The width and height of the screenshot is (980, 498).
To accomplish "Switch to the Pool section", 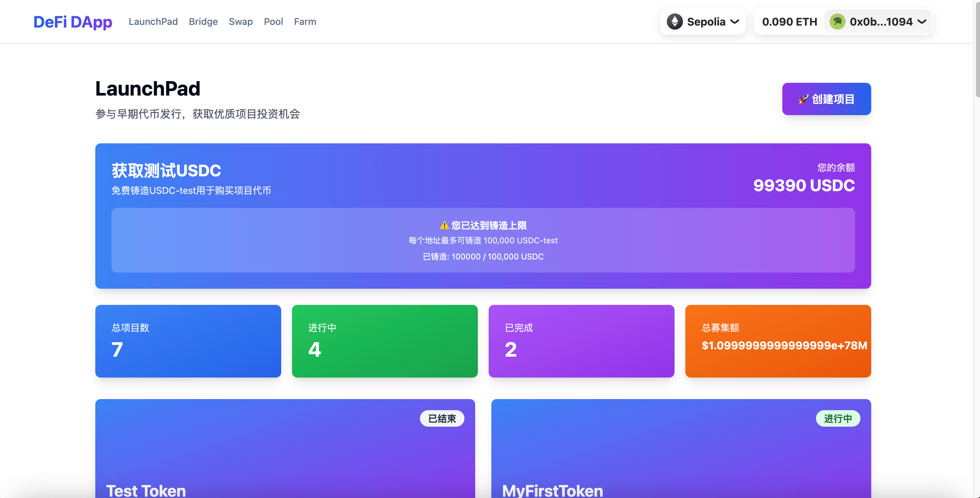I will [273, 22].
